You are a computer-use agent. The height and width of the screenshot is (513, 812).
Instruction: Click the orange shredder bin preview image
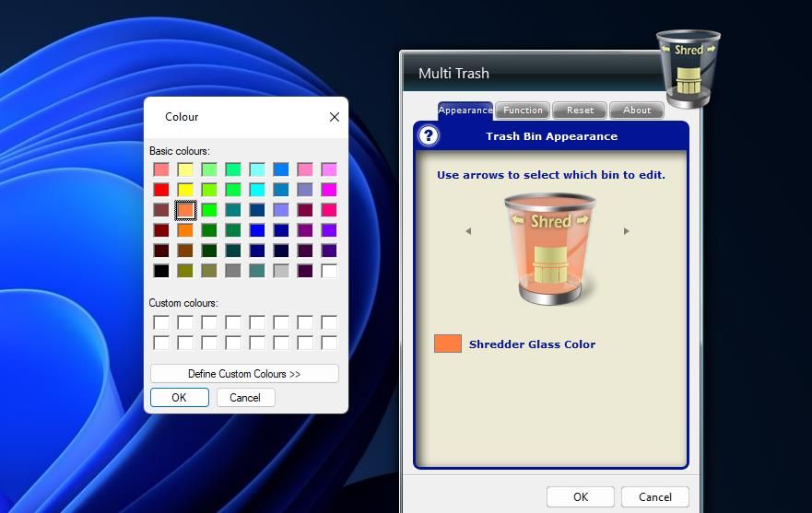pyautogui.click(x=550, y=249)
